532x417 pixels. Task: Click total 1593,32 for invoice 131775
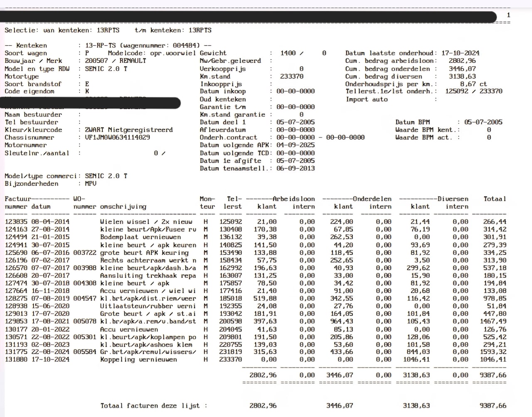click(495, 352)
